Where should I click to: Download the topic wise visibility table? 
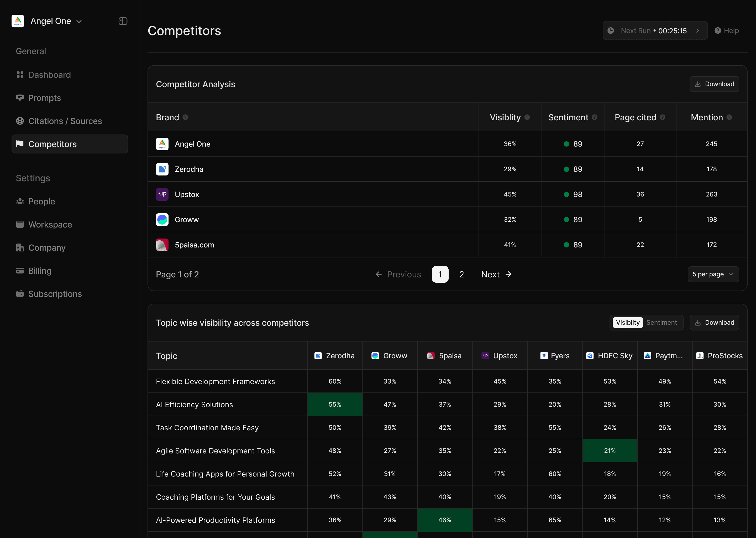[x=714, y=323]
